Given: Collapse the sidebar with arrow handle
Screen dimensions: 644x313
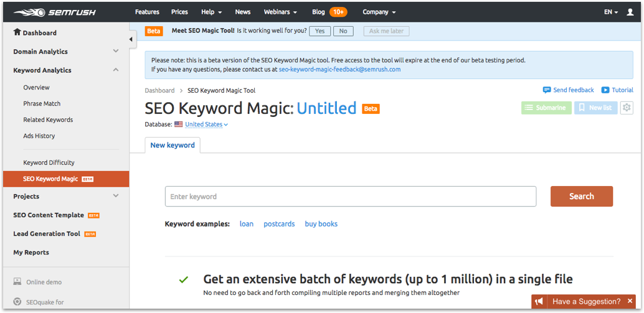Looking at the screenshot, I should point(131,39).
